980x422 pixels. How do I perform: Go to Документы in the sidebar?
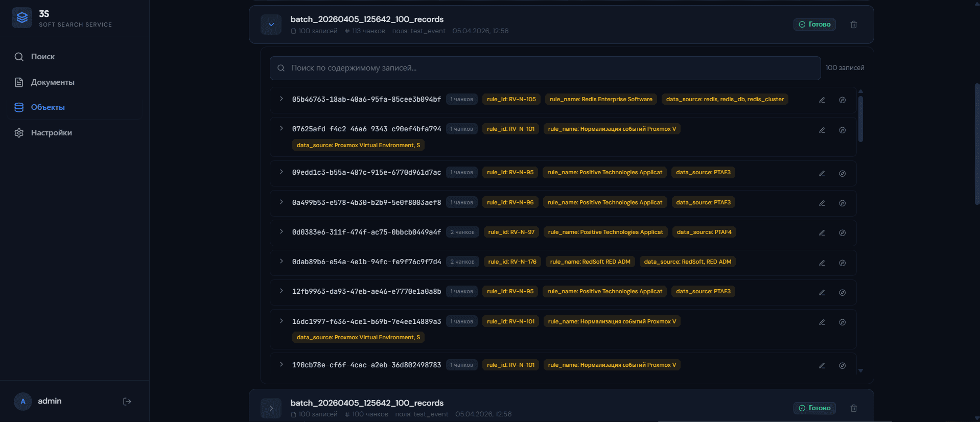(52, 82)
